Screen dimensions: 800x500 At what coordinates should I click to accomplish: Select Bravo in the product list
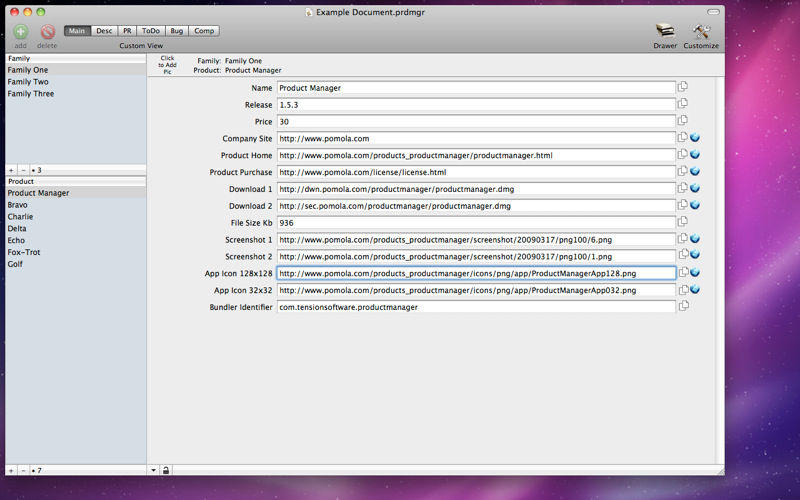[76, 205]
